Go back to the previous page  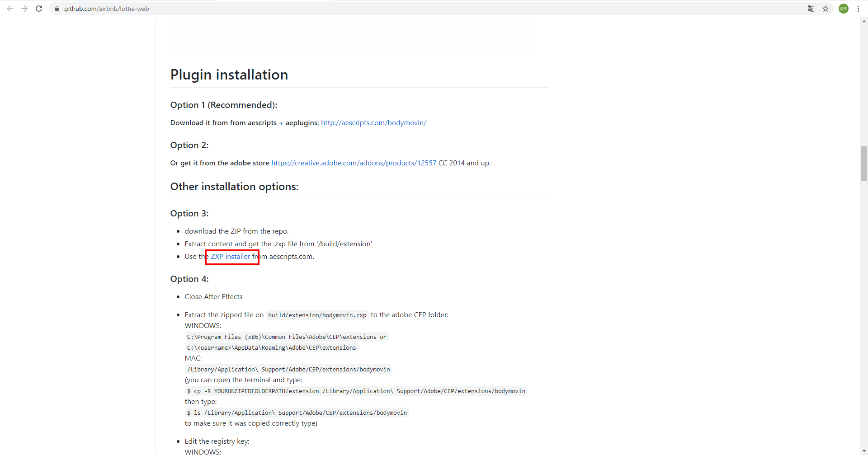10,9
